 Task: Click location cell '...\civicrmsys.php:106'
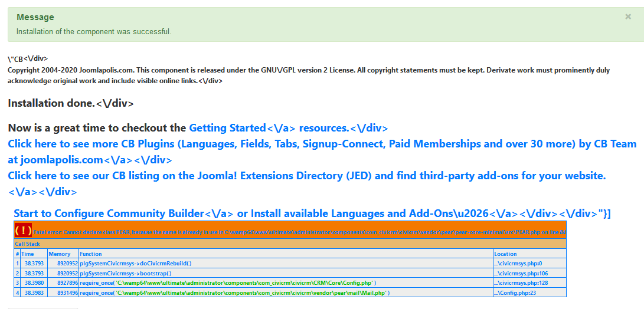point(530,273)
